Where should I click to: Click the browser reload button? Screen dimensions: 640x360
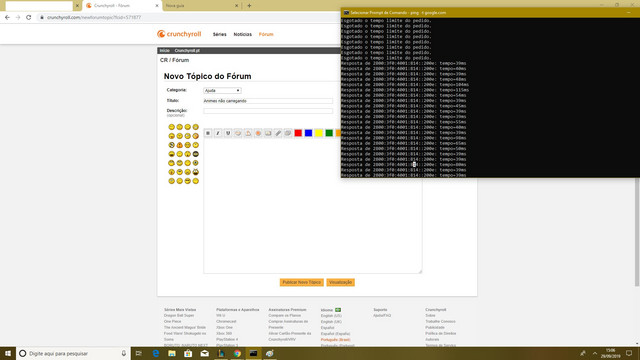[x=29, y=18]
